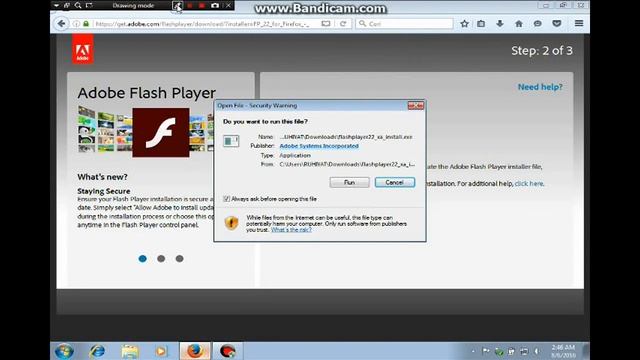Select the first blue carousel dot
Screen dimensions: 640x360
tap(142, 259)
